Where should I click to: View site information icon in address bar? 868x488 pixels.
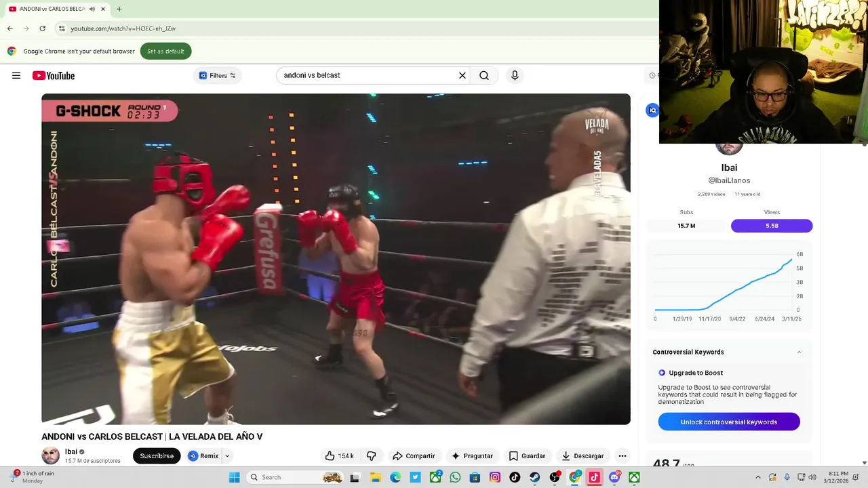point(62,28)
